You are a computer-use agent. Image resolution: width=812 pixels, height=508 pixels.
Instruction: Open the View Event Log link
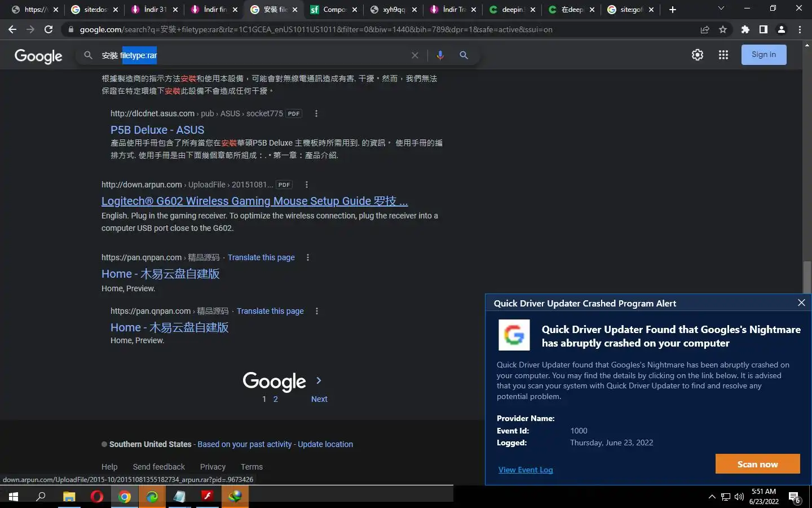pyautogui.click(x=526, y=470)
